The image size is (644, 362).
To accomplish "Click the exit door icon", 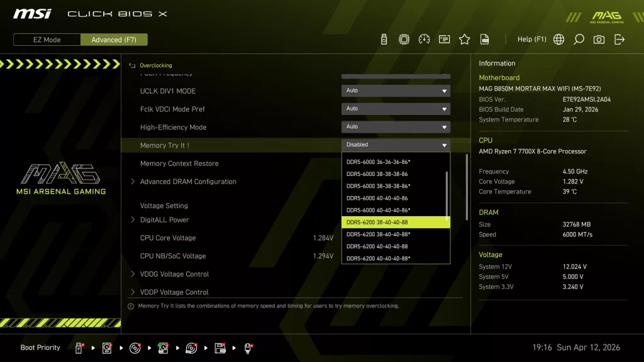I will pyautogui.click(x=619, y=40).
